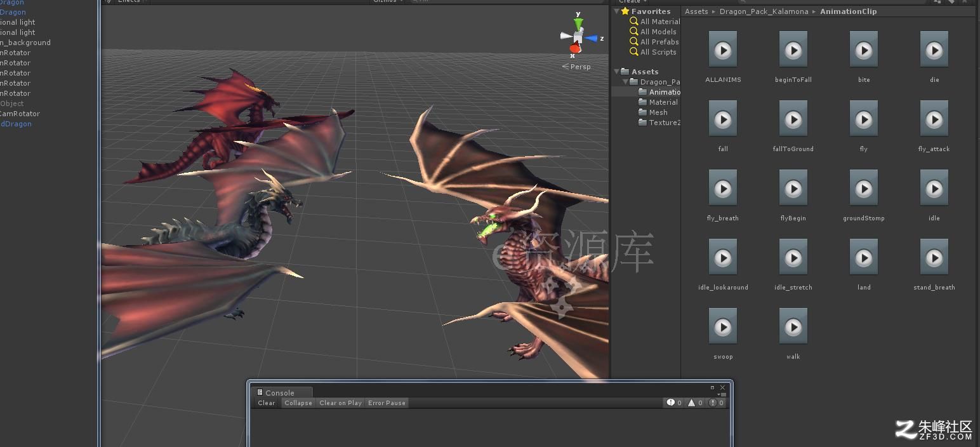The width and height of the screenshot is (980, 447).
Task: Select the Material folder in the tree
Action: [658, 102]
